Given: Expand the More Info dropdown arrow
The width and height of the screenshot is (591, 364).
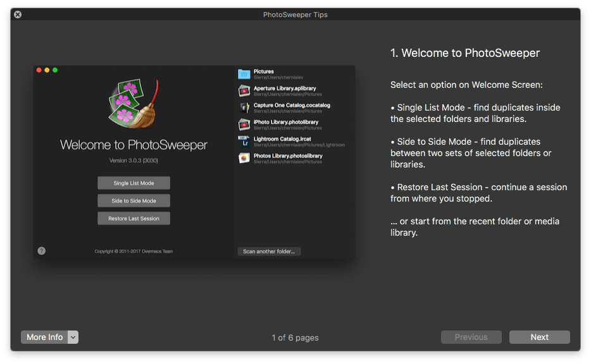Looking at the screenshot, I should 73,337.
